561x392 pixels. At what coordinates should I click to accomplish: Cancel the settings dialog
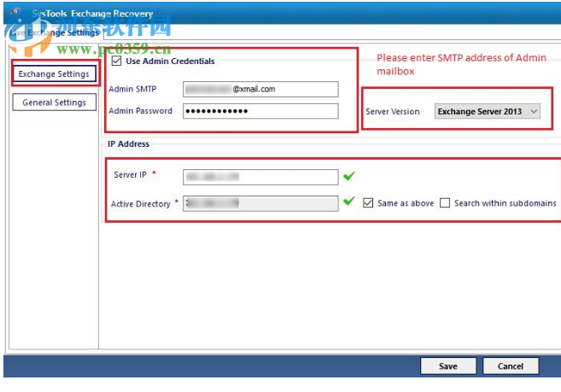coord(511,366)
